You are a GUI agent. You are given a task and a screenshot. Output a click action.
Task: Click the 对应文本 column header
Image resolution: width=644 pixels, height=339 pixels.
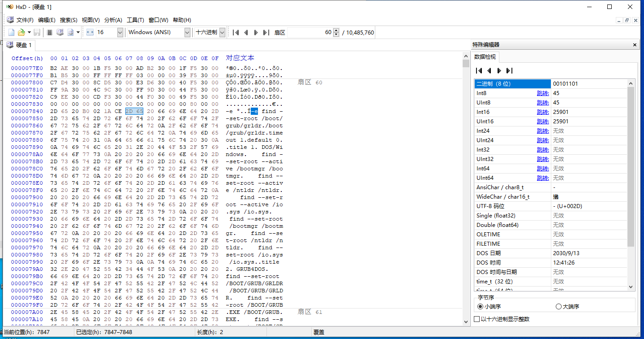[240, 58]
